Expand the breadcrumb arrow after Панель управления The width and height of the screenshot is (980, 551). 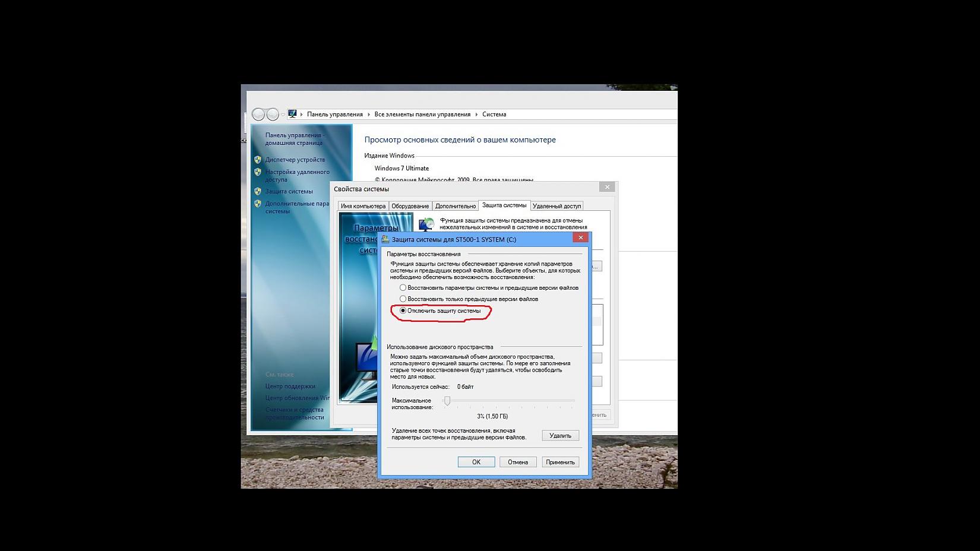coord(369,114)
